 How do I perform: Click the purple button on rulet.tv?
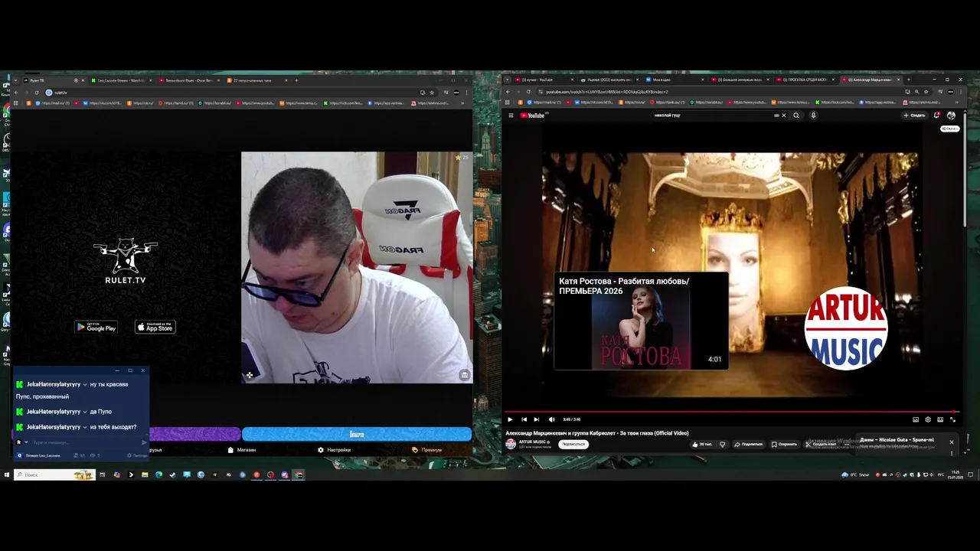tap(194, 435)
